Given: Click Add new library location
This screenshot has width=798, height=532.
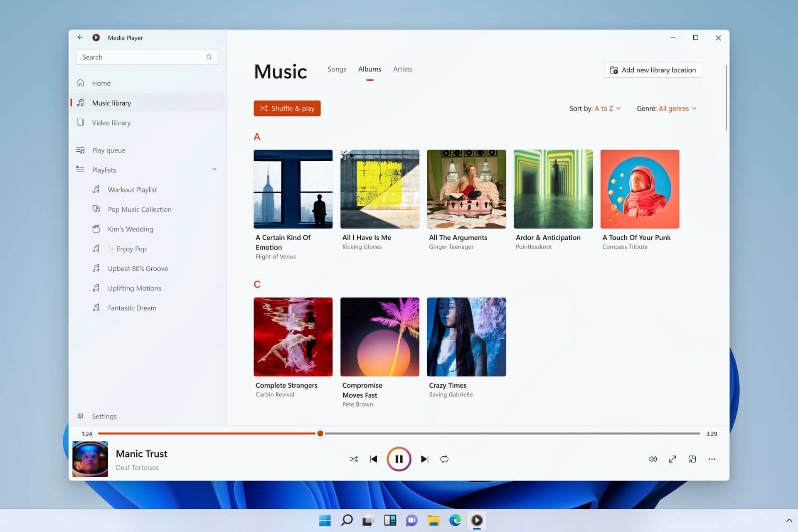Looking at the screenshot, I should [653, 70].
